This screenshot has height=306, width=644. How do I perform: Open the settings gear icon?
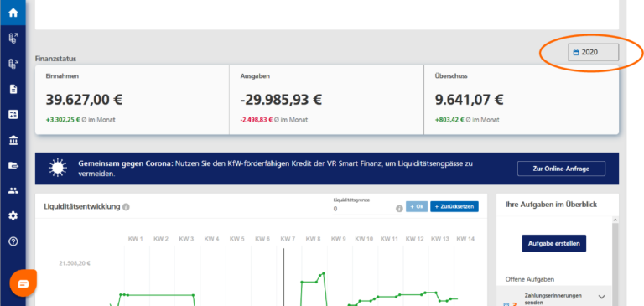(x=13, y=216)
